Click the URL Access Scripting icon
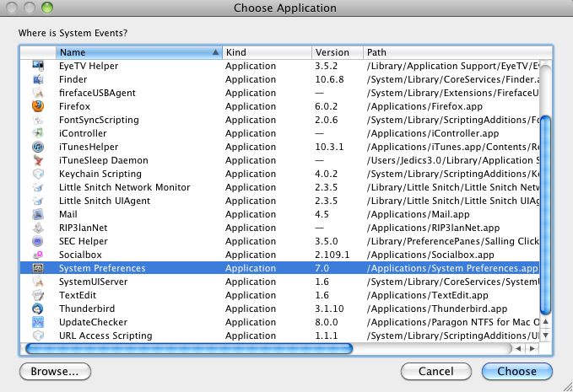Viewport: 573px width, 392px height. 38,336
